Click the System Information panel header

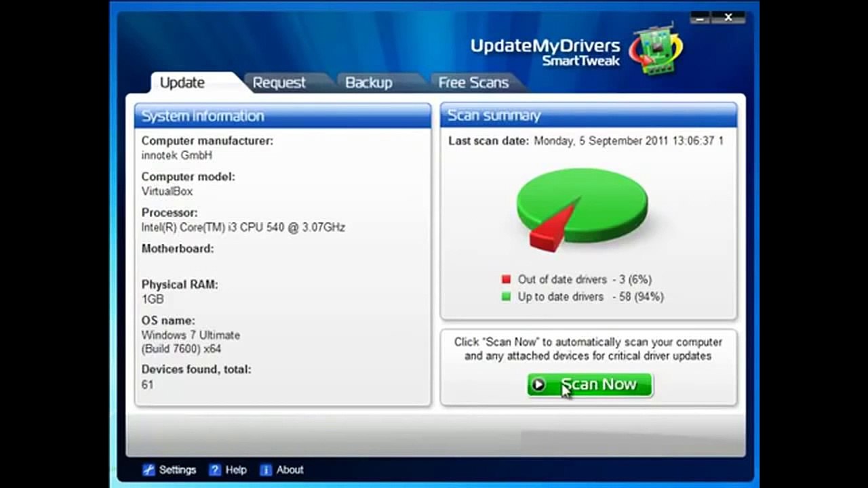tap(283, 116)
